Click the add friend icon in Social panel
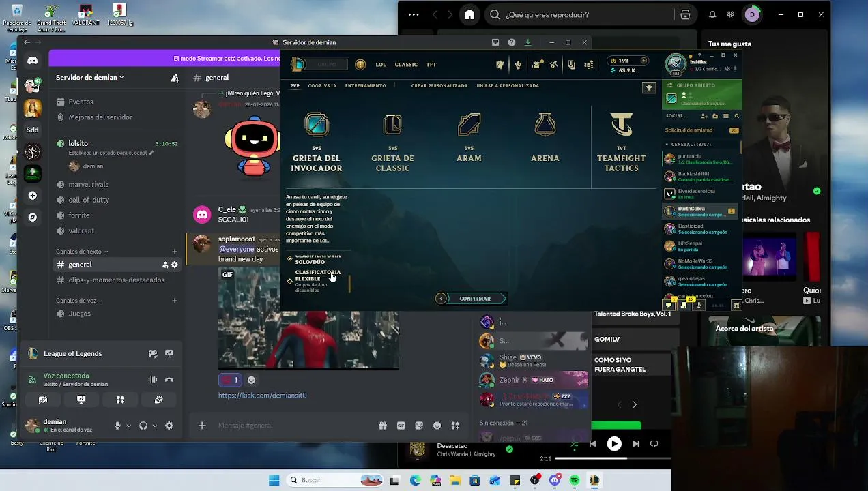The width and height of the screenshot is (868, 491). (704, 116)
